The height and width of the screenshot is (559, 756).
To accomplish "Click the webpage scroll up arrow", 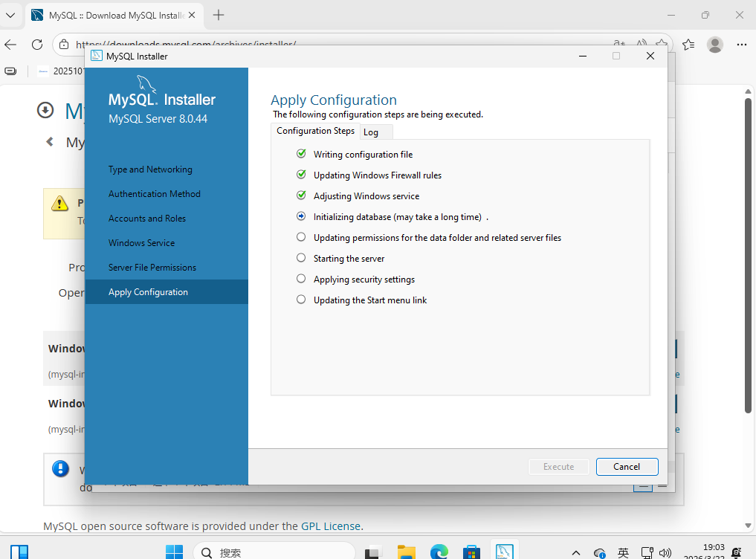I will point(748,91).
